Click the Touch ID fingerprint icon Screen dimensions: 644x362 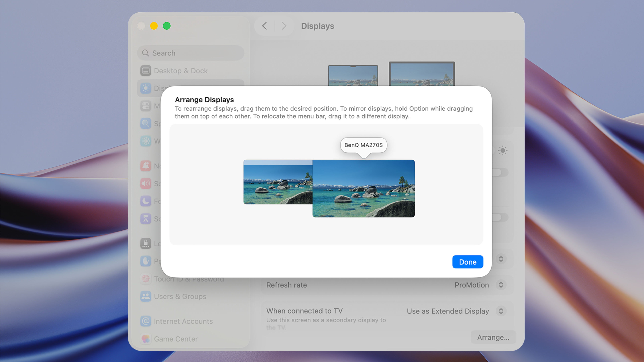pyautogui.click(x=146, y=279)
